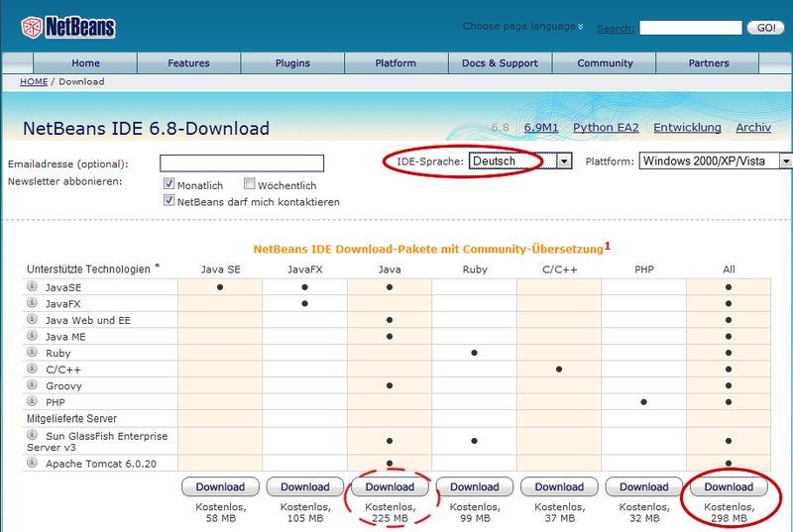
Task: Click info icon next to JavaSE
Action: tap(32, 286)
